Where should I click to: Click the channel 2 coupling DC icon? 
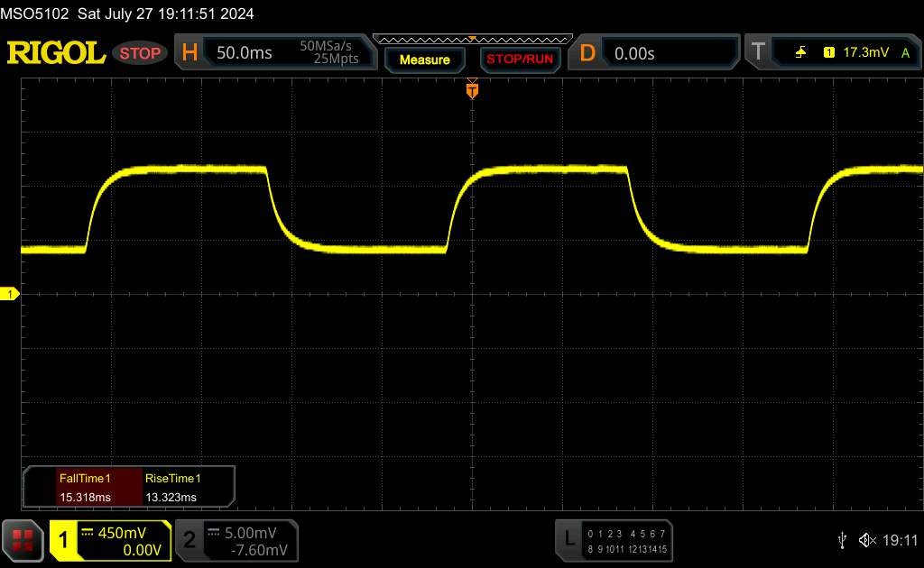point(213,532)
